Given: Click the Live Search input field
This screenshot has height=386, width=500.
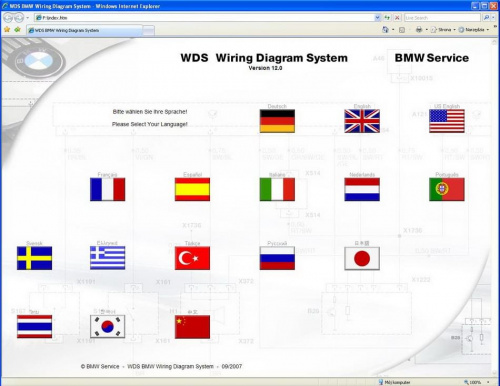Looking at the screenshot, I should 442,17.
